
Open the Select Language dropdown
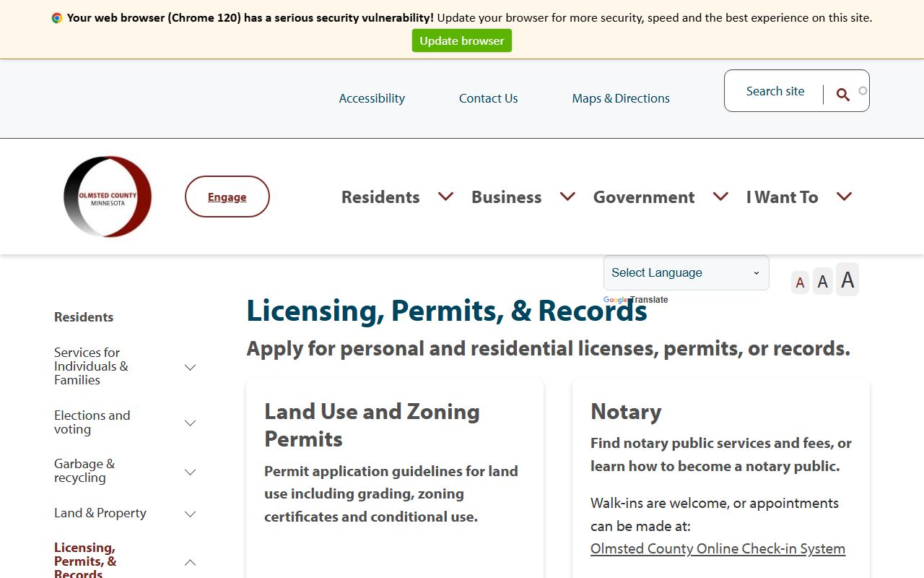pyautogui.click(x=687, y=272)
